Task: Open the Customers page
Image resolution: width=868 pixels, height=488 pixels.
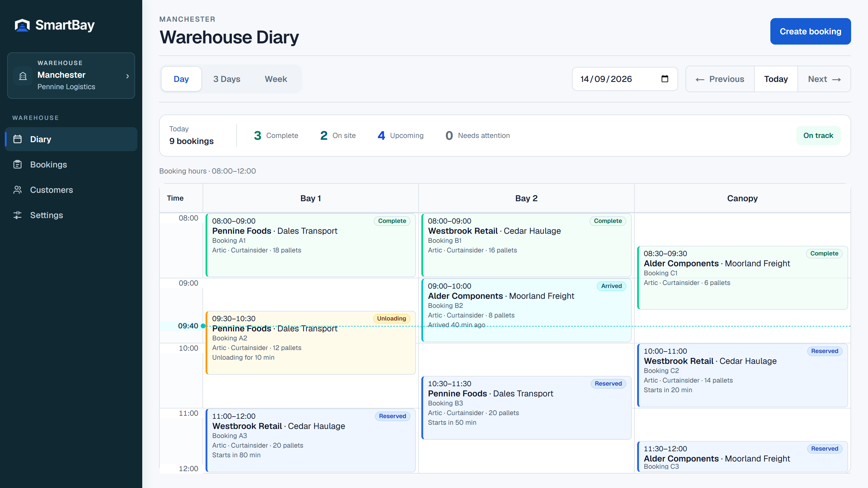Action: point(71,189)
